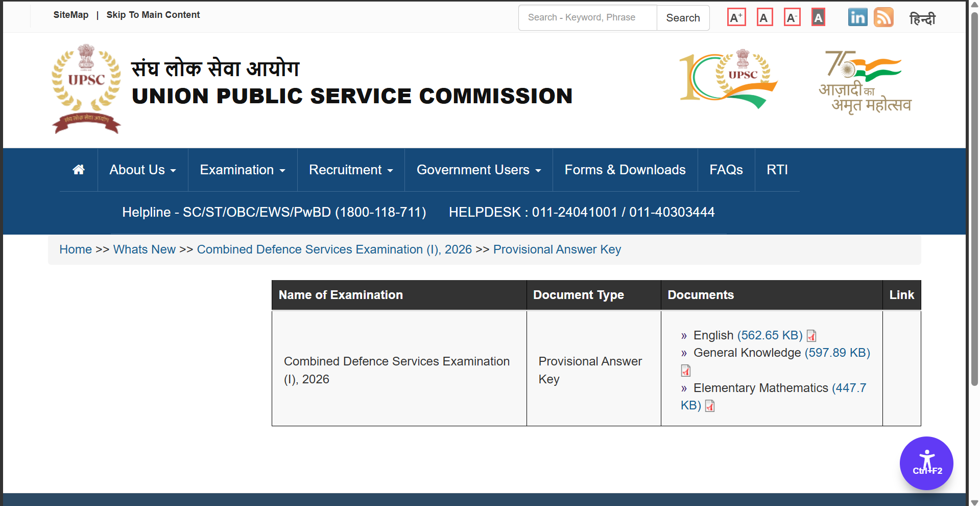Expand the Examination dropdown menu
This screenshot has height=506, width=980.
[242, 170]
